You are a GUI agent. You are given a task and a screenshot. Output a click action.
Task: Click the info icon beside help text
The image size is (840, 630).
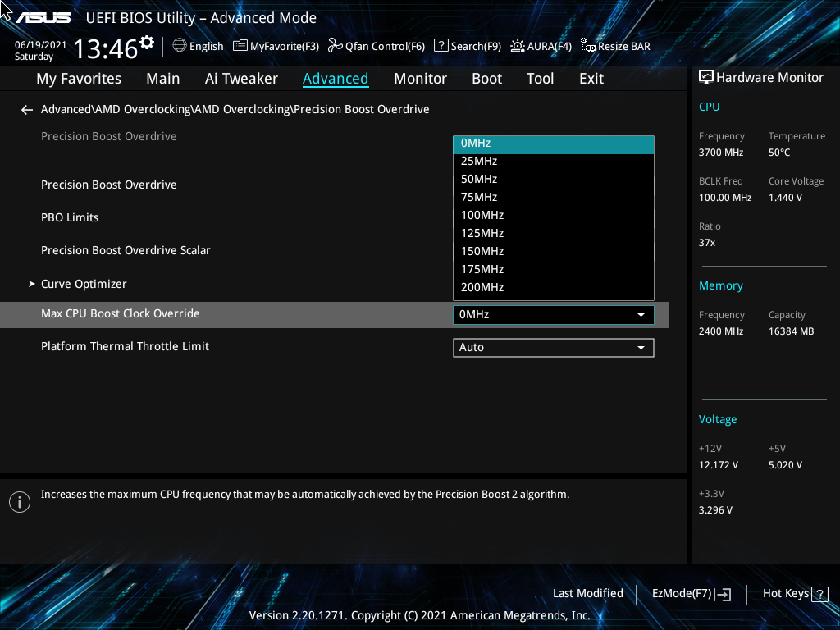point(20,502)
